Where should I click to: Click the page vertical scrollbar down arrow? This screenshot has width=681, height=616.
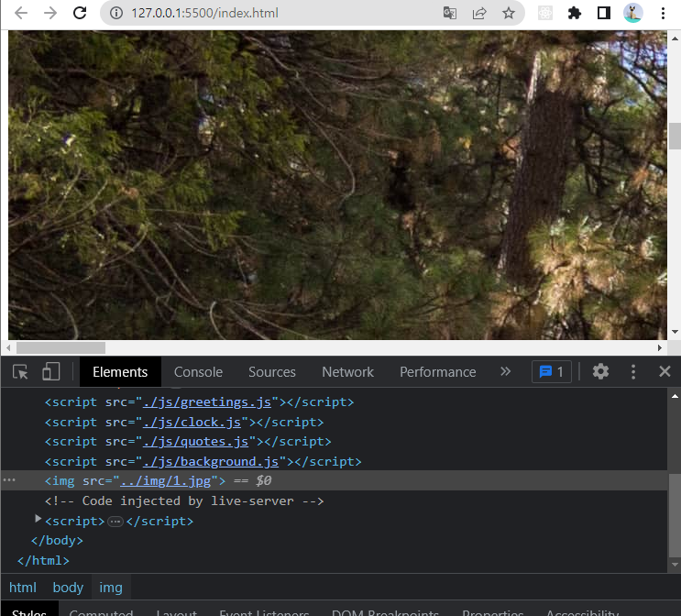tap(675, 332)
